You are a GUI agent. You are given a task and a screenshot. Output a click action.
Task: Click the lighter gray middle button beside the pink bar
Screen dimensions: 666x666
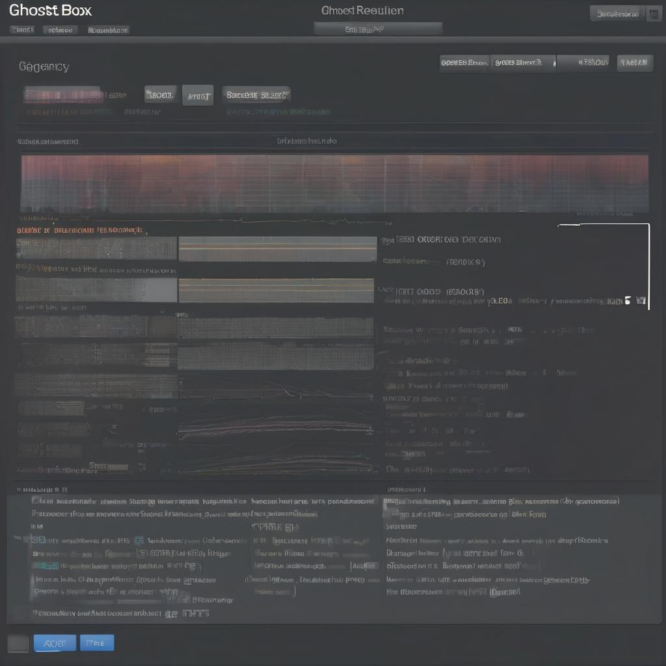[x=198, y=95]
